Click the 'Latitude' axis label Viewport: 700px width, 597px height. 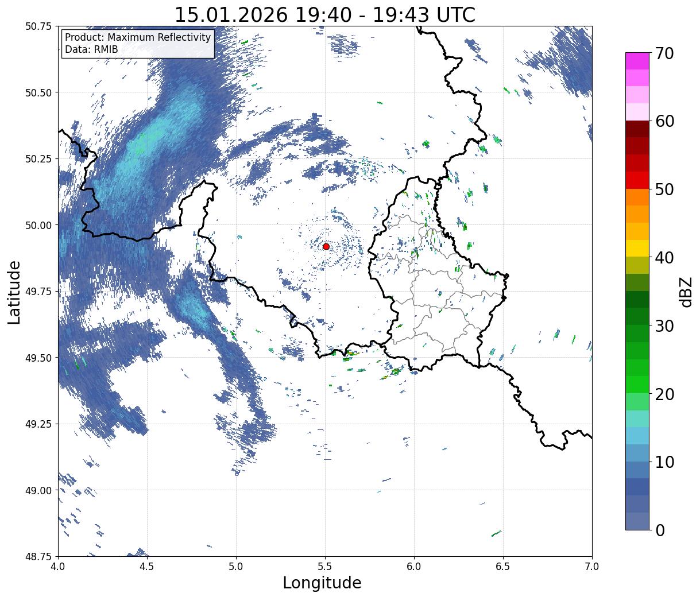14,292
